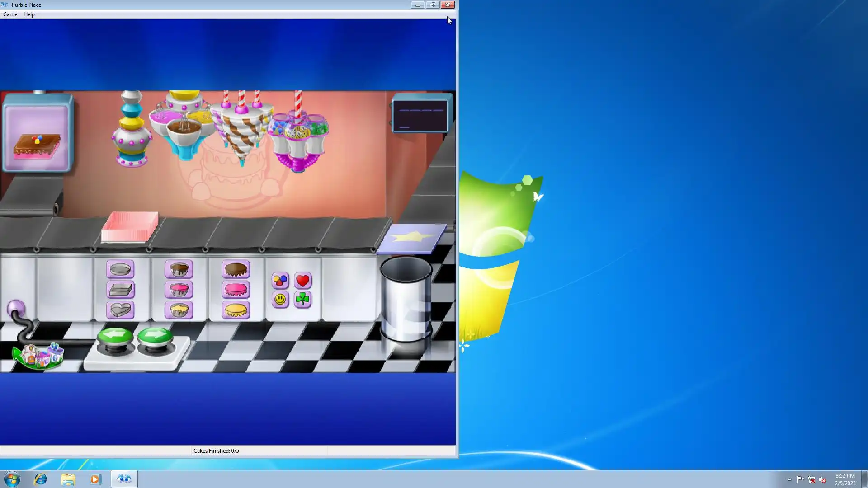Add the green clover decoration
The height and width of the screenshot is (488, 868).
click(303, 299)
